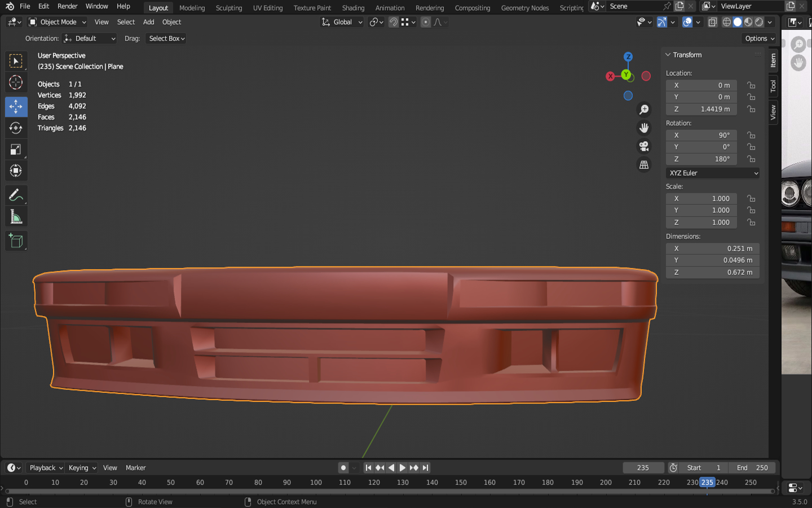Toggle X-ray mode
This screenshot has height=508, width=812.
coord(712,22)
